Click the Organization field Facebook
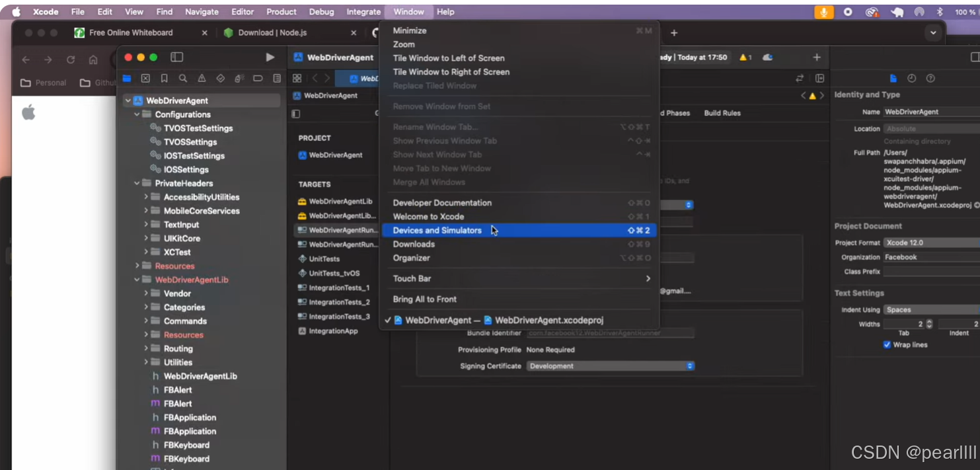 point(932,257)
